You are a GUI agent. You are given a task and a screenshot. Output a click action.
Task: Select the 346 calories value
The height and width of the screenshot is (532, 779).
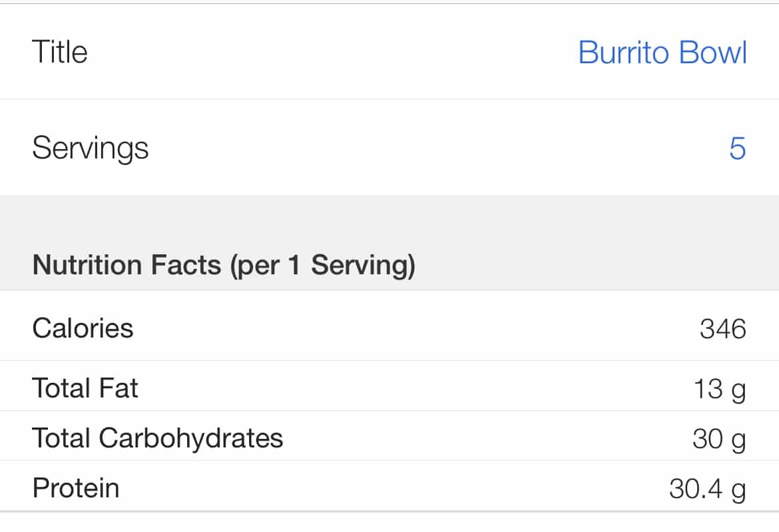click(x=722, y=329)
